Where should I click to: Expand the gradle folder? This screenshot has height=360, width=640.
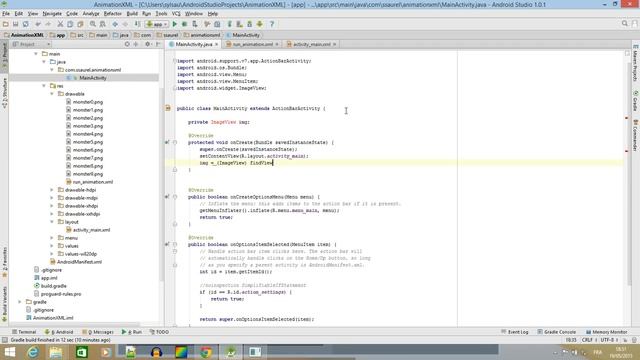[x=20, y=302]
